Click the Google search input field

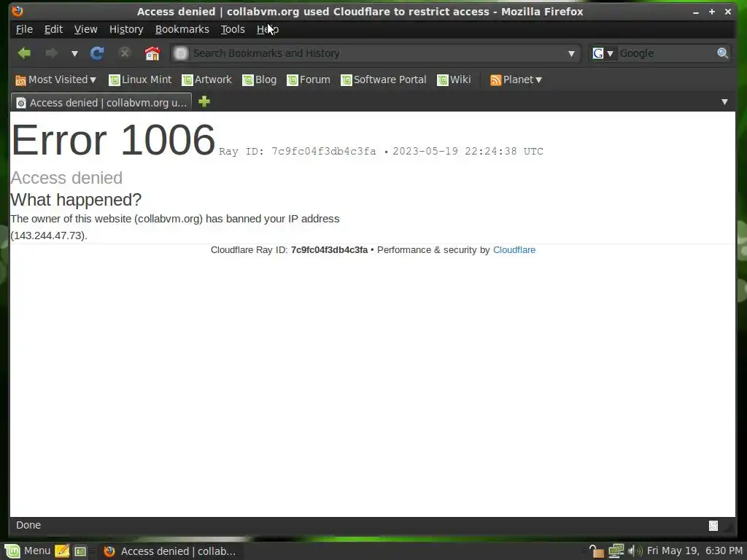coord(666,53)
